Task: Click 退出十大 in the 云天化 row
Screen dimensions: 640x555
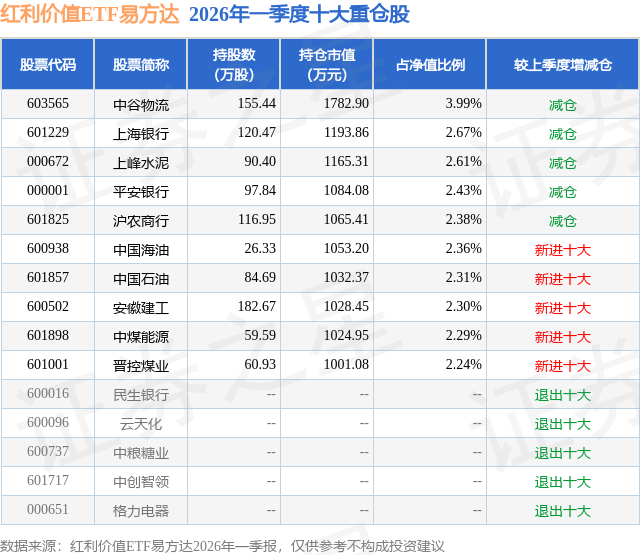Action: point(563,424)
